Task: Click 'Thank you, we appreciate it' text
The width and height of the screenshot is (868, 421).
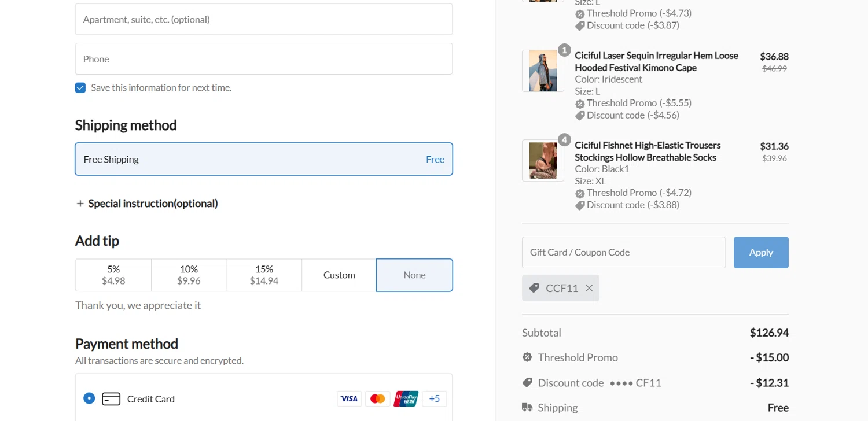Action: point(138,305)
